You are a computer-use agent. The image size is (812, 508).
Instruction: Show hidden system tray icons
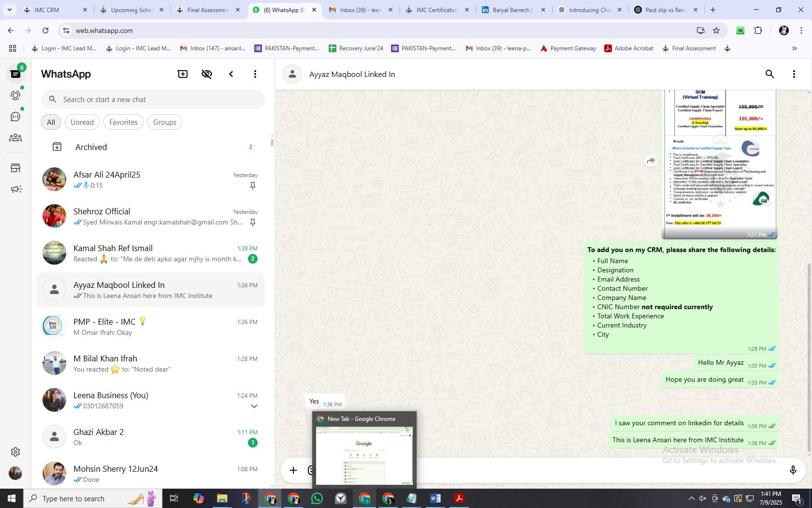click(x=691, y=498)
